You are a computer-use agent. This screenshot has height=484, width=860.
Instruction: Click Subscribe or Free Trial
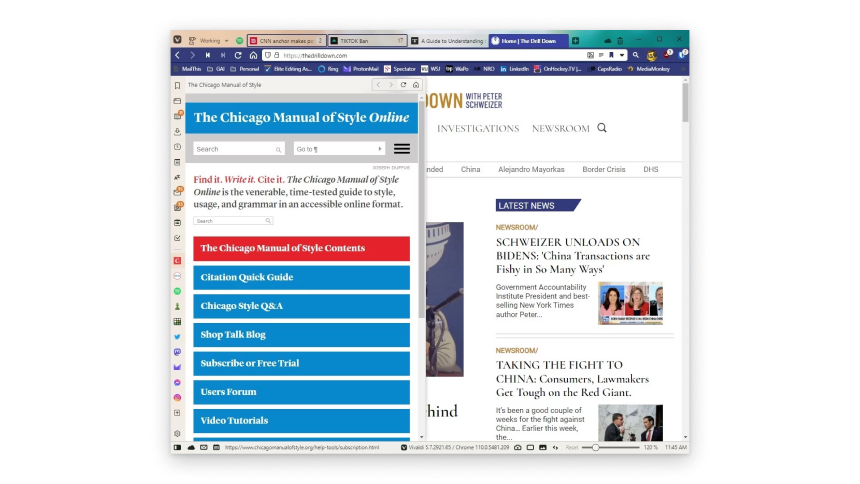click(302, 363)
